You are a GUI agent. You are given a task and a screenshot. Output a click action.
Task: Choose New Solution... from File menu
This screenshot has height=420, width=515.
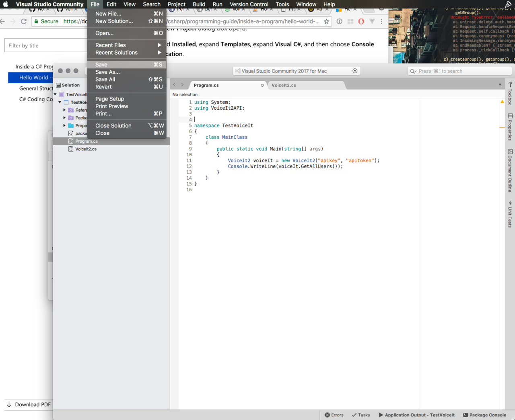tap(127, 21)
